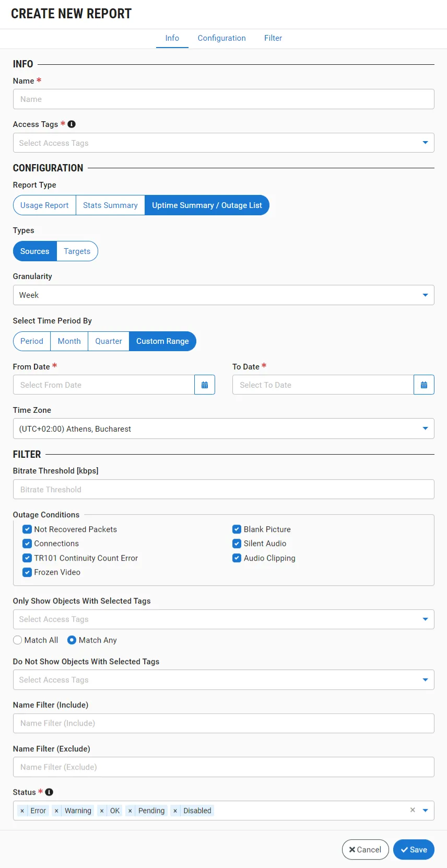Open the Time Zone dropdown
Screen dimensions: 447x868
click(x=425, y=429)
